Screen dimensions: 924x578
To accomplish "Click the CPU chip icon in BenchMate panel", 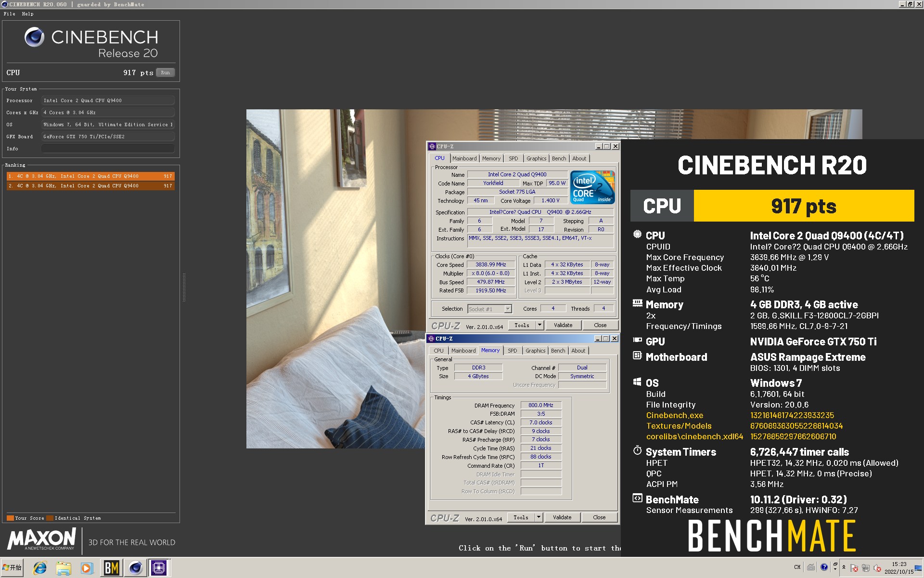I will (637, 235).
